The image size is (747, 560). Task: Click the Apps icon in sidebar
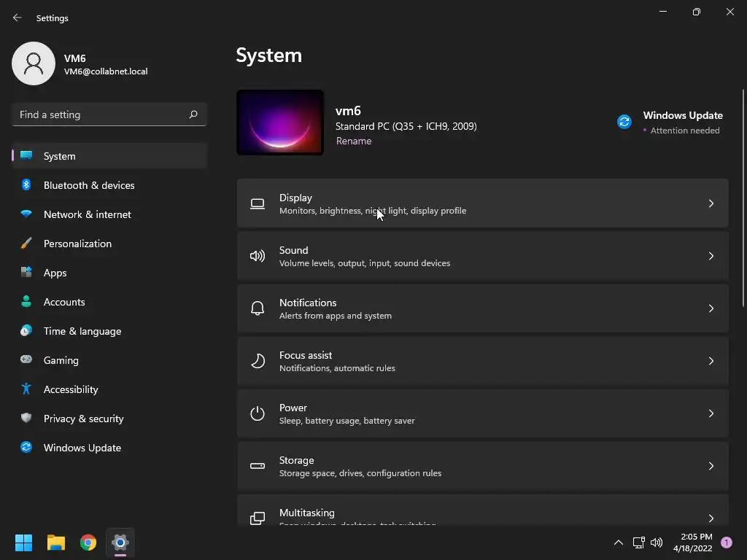point(26,273)
